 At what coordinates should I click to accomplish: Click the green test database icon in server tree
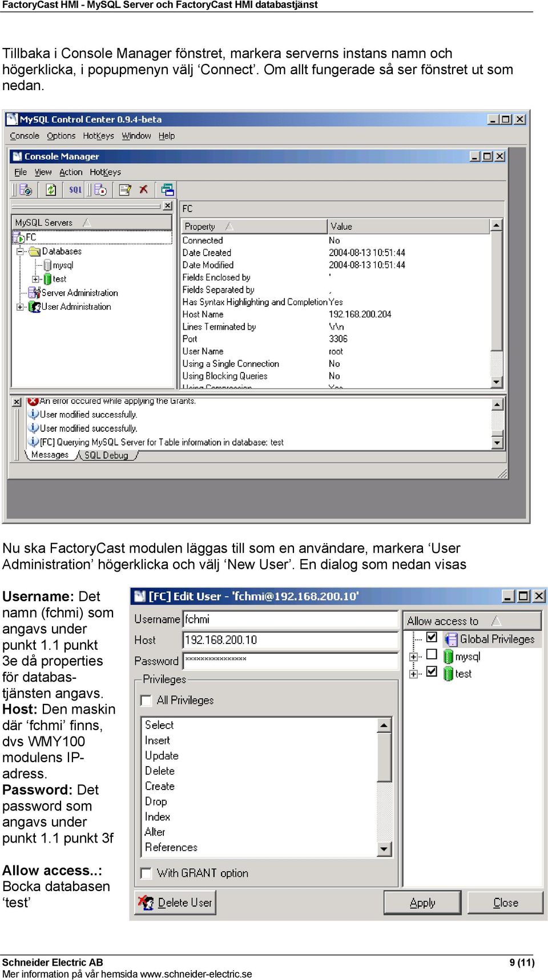pyautogui.click(x=47, y=279)
